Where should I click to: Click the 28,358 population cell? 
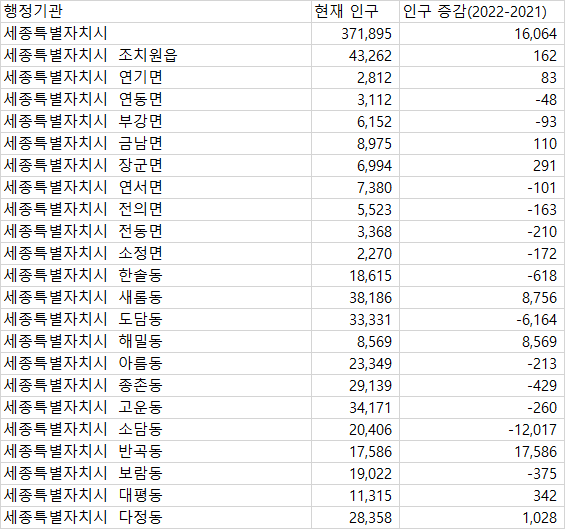point(355,517)
